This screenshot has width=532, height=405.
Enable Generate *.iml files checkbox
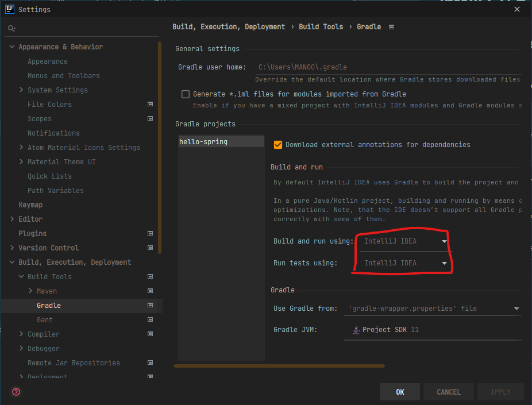185,94
